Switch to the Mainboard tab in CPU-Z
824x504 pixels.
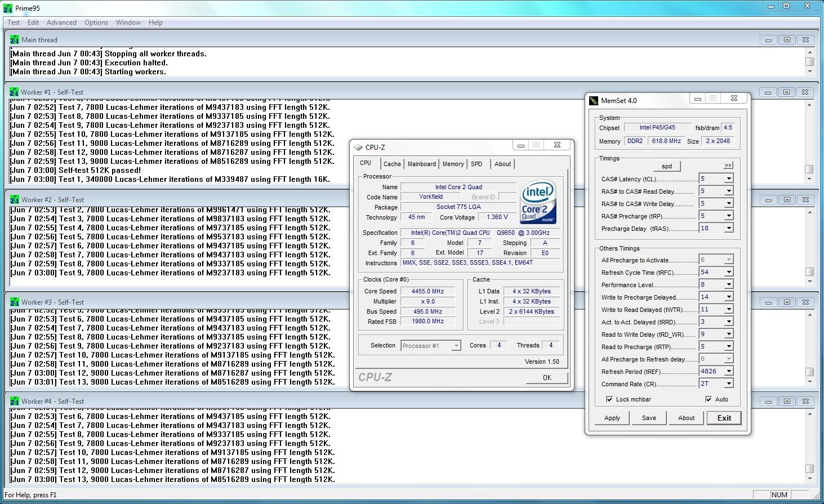pyautogui.click(x=422, y=164)
